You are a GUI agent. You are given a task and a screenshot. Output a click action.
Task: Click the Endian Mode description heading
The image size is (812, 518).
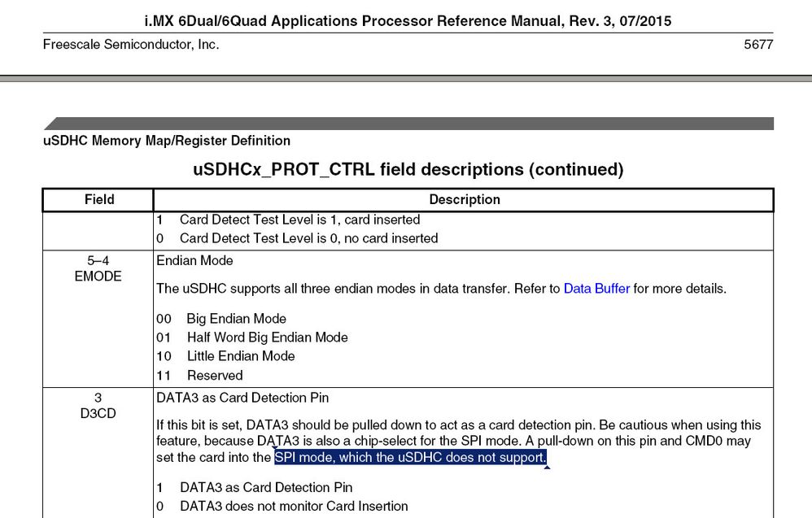[194, 261]
